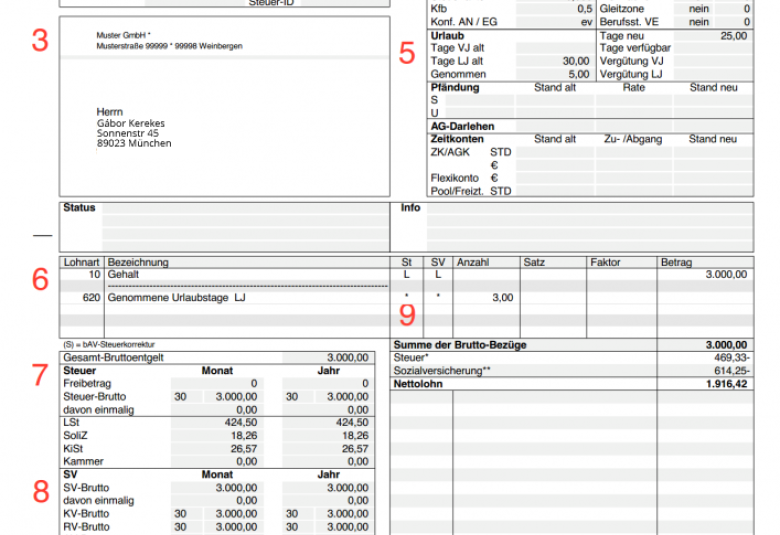Click the salutation "Herrn"
The width and height of the screenshot is (780, 535).
[x=109, y=112]
